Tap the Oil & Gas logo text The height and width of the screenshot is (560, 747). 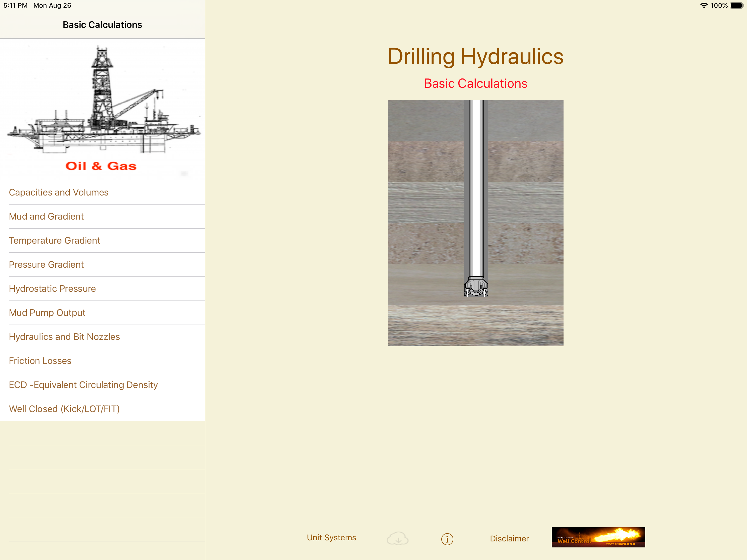click(101, 166)
